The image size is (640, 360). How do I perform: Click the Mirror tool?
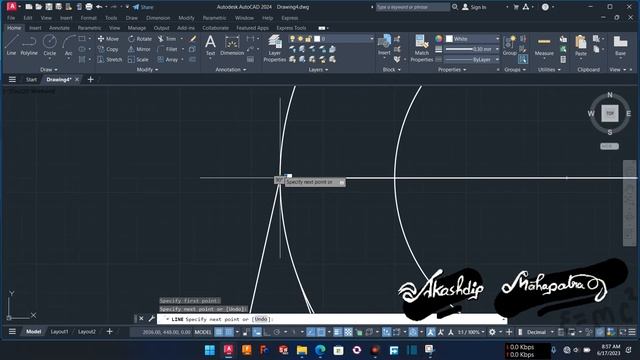click(139, 49)
